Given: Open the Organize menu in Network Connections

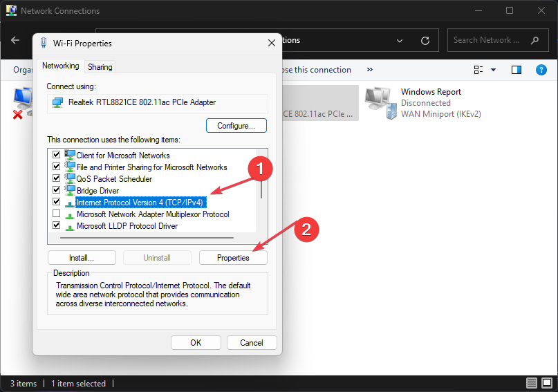Looking at the screenshot, I should pos(22,70).
